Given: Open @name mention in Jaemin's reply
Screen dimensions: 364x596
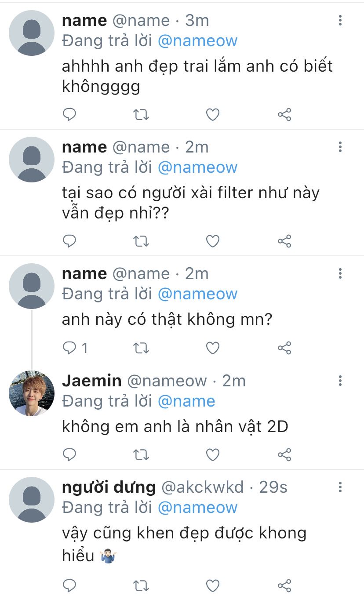Looking at the screenshot, I should click(x=186, y=401).
